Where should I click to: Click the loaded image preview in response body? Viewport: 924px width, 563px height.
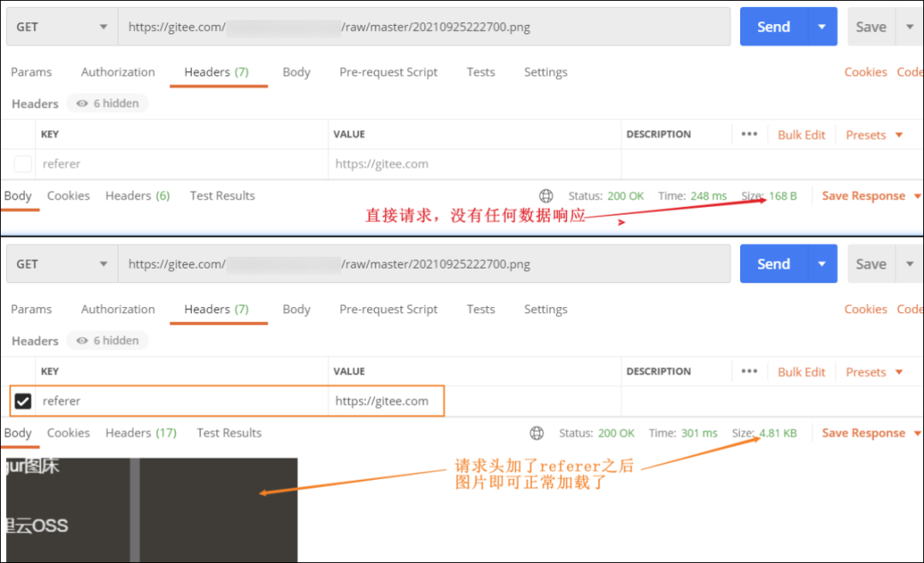tap(151, 510)
